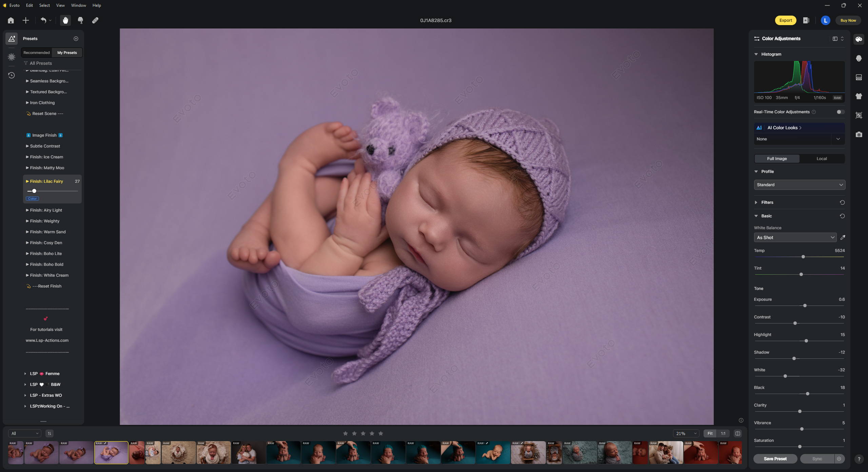
Task: Click the Exposure slider handle
Action: 805,306
